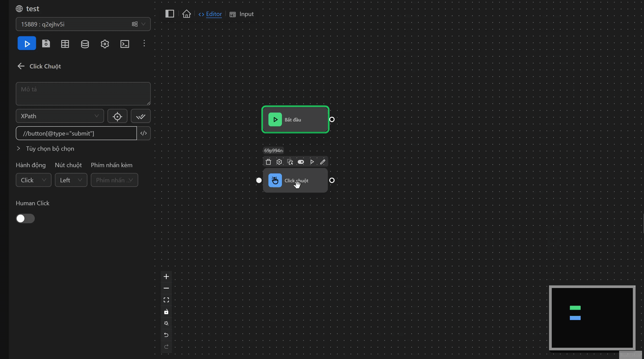
Task: Edit the Click chuột node with pencil icon
Action: pos(323,162)
